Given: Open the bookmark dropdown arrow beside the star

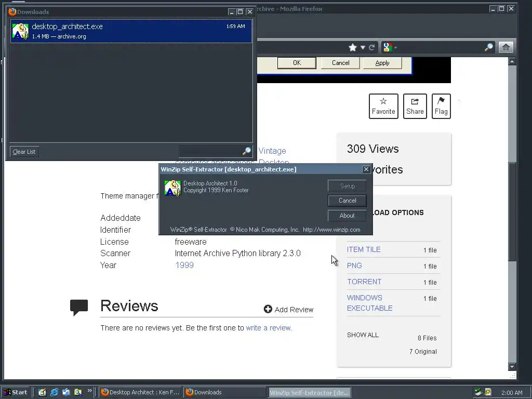Looking at the screenshot, I should (363, 47).
